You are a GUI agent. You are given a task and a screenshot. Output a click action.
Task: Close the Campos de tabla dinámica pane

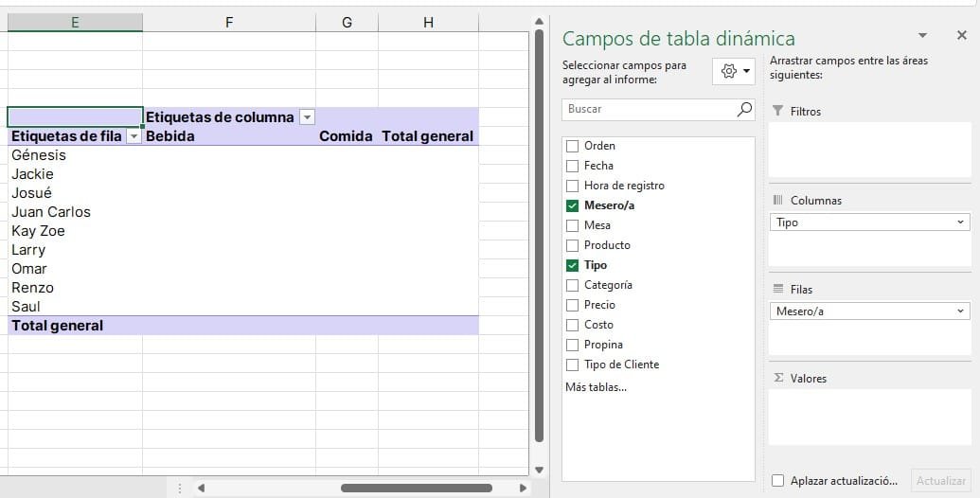click(962, 36)
